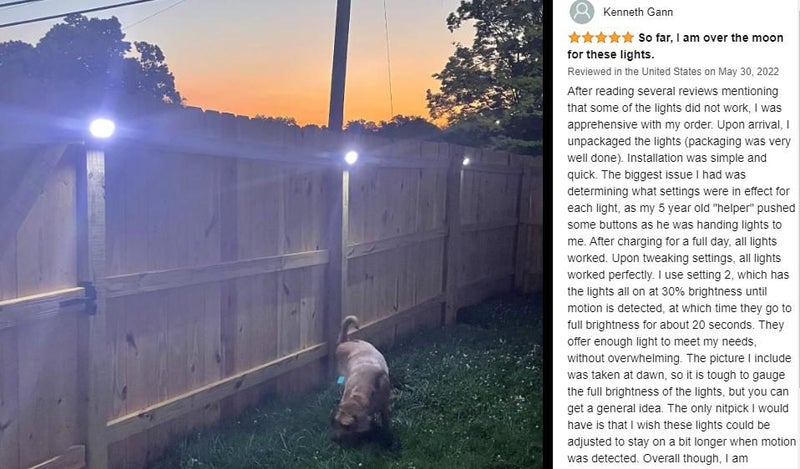Click the fifth orange rating star

(628, 38)
